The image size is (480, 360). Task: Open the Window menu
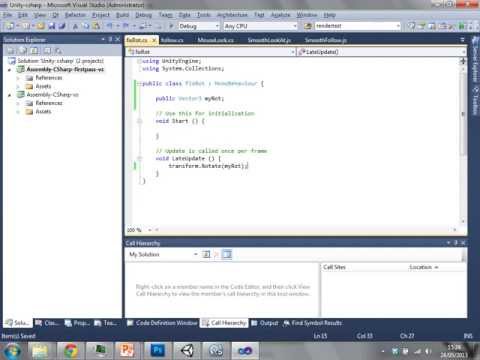click(x=307, y=15)
